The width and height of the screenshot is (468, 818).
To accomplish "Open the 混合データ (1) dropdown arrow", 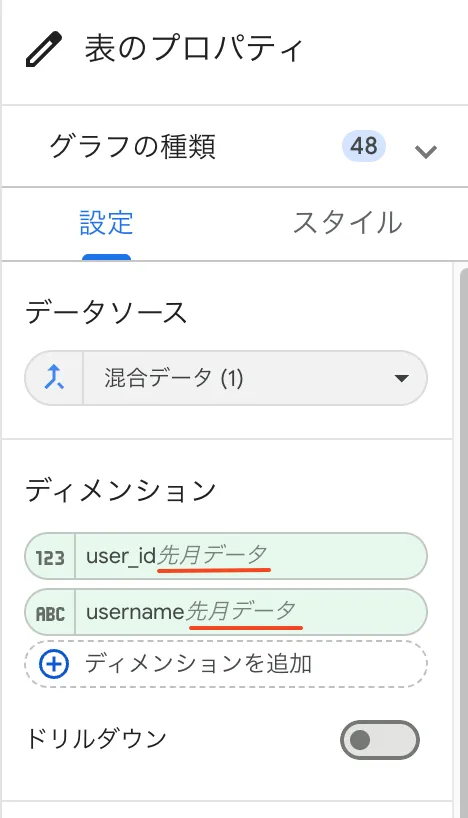I will pos(401,378).
